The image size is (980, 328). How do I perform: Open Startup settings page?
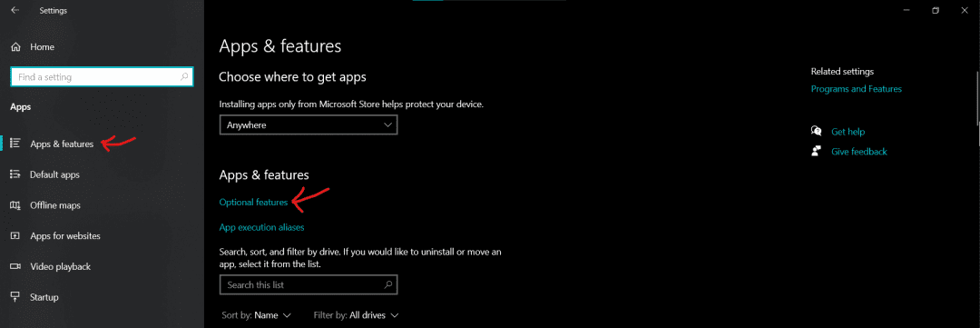44,297
